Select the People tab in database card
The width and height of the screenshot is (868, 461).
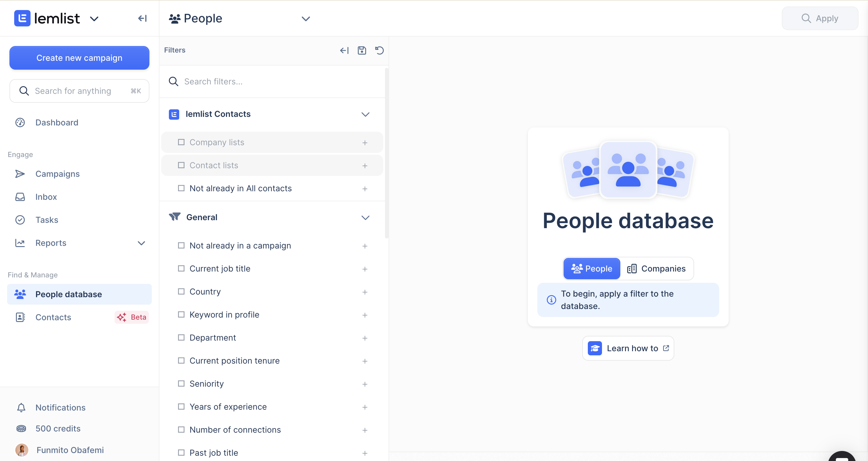(592, 269)
